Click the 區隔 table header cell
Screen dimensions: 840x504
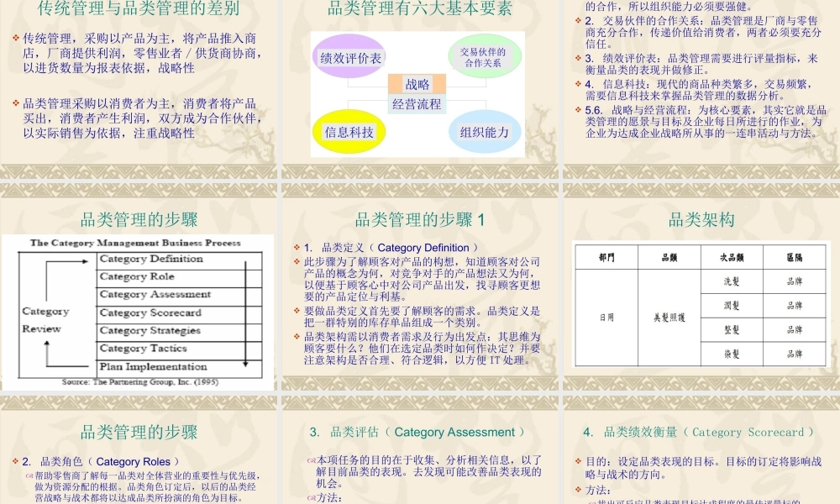pyautogui.click(x=794, y=258)
